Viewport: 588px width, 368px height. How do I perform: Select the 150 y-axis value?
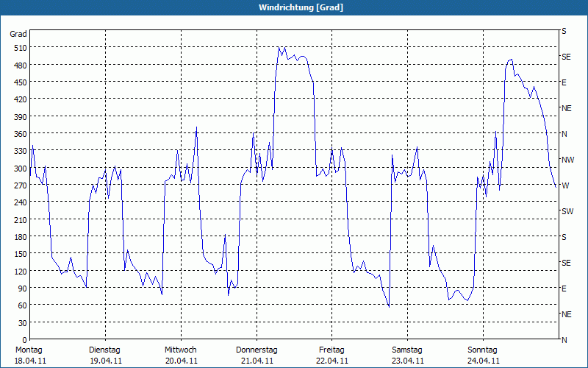click(x=21, y=254)
